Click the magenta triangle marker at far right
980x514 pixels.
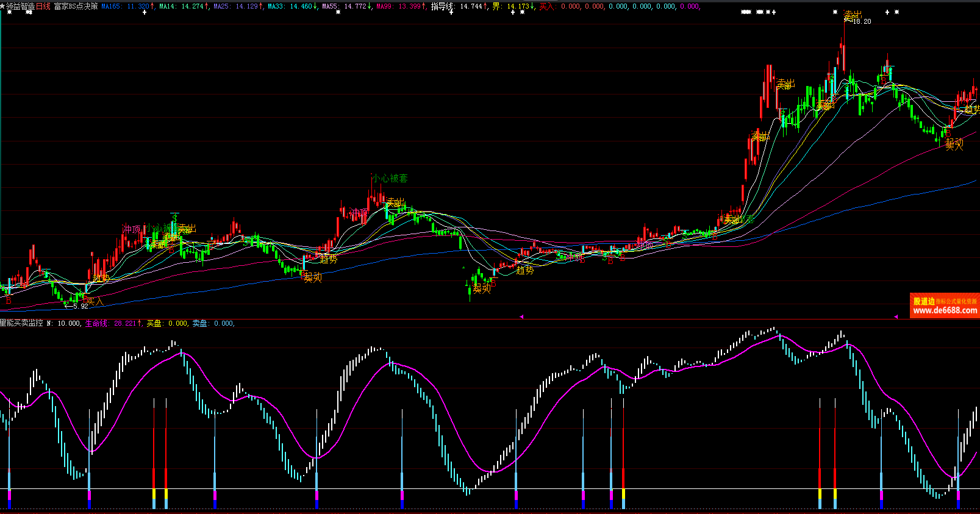(x=896, y=316)
